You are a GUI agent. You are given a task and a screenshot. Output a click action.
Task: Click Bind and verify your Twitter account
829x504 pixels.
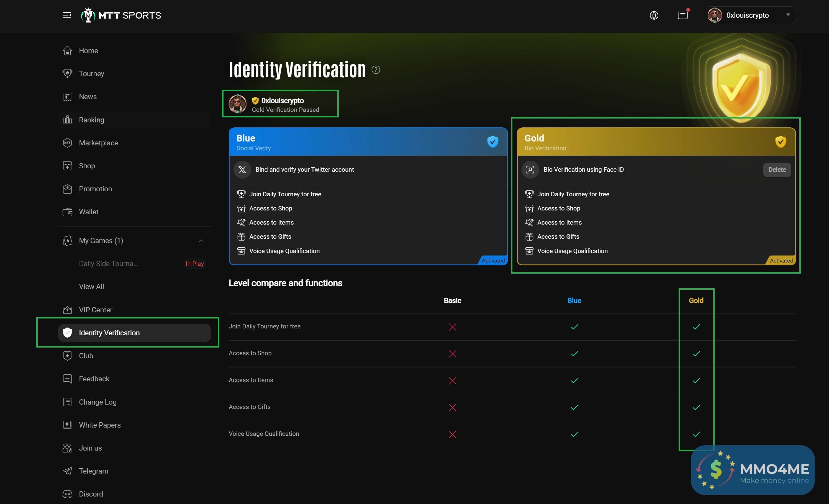pyautogui.click(x=304, y=169)
